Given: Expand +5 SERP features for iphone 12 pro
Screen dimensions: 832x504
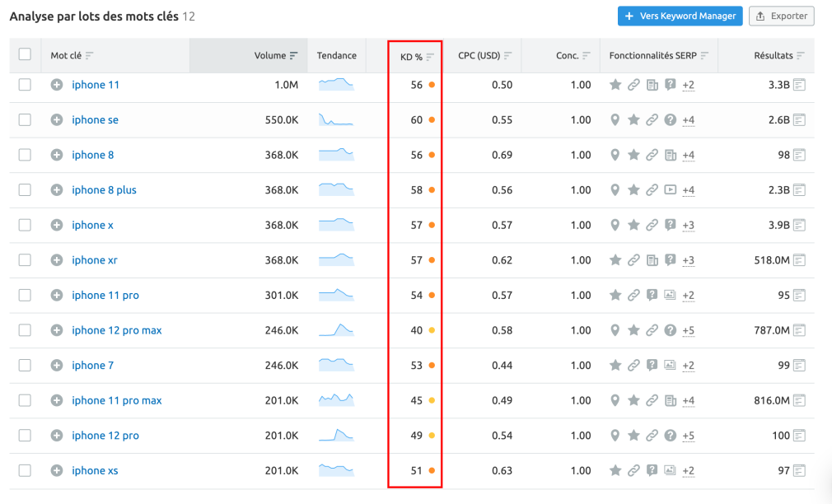Looking at the screenshot, I should pos(688,436).
